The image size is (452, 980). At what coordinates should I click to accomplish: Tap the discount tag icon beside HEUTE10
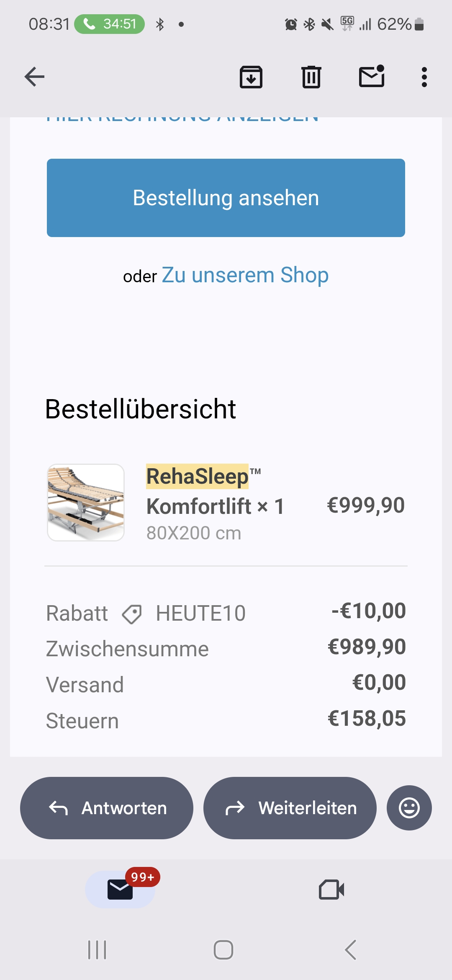132,614
